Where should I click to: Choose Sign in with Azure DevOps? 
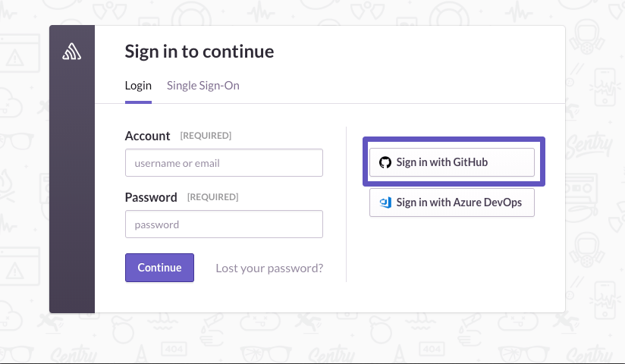tap(452, 202)
